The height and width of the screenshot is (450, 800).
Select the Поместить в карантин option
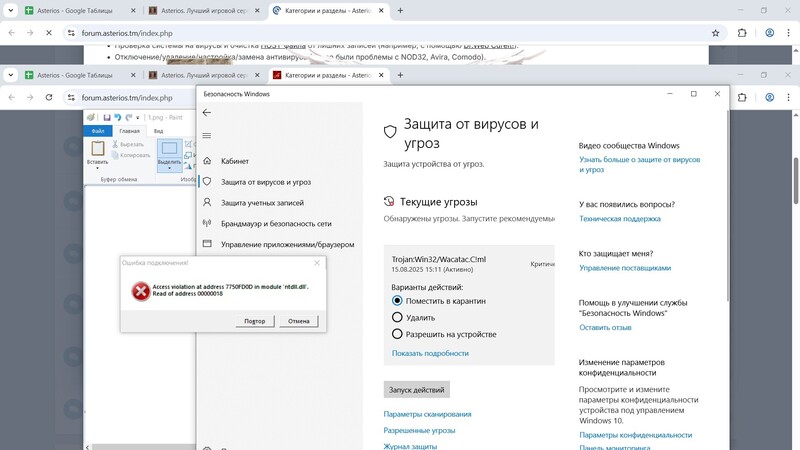397,300
